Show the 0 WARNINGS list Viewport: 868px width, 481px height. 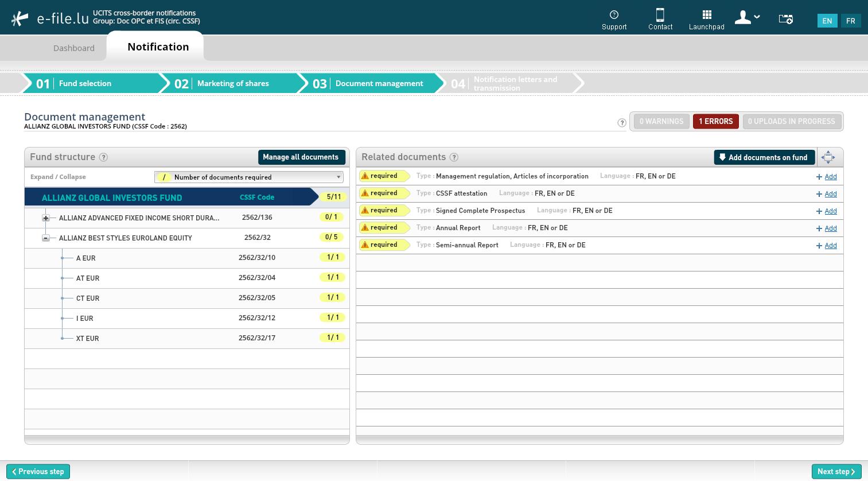click(661, 121)
